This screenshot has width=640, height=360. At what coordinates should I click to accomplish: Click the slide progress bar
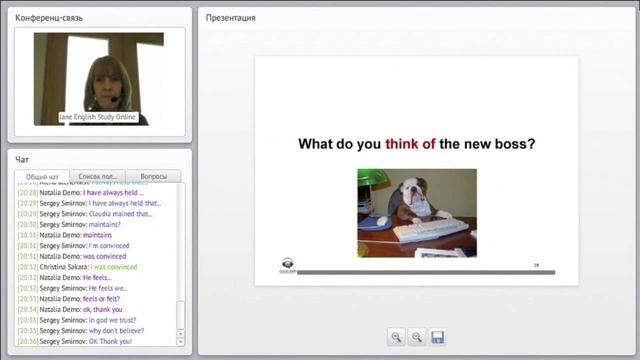[426, 272]
